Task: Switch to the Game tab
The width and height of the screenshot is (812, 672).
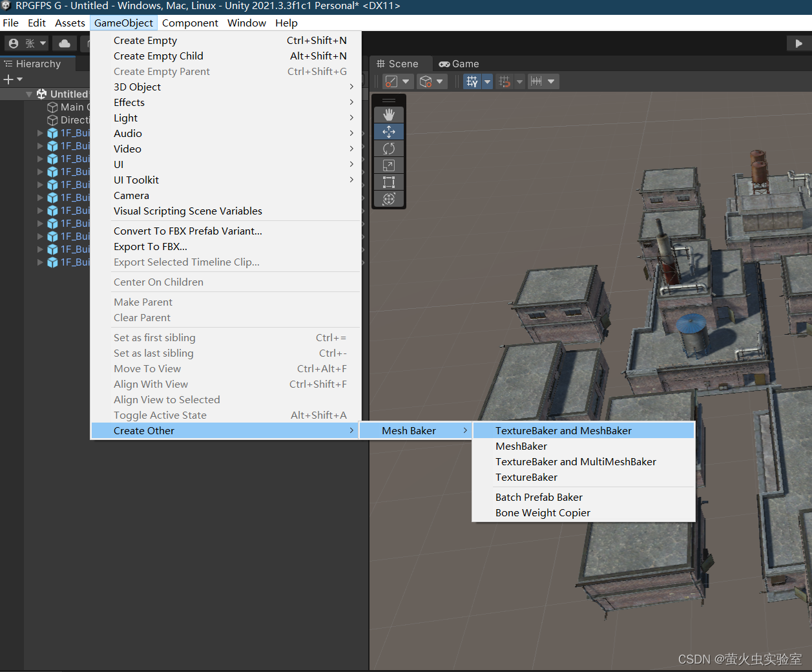Action: click(459, 64)
